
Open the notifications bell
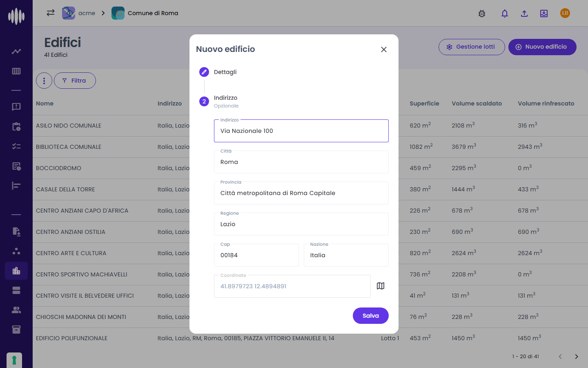pos(505,13)
